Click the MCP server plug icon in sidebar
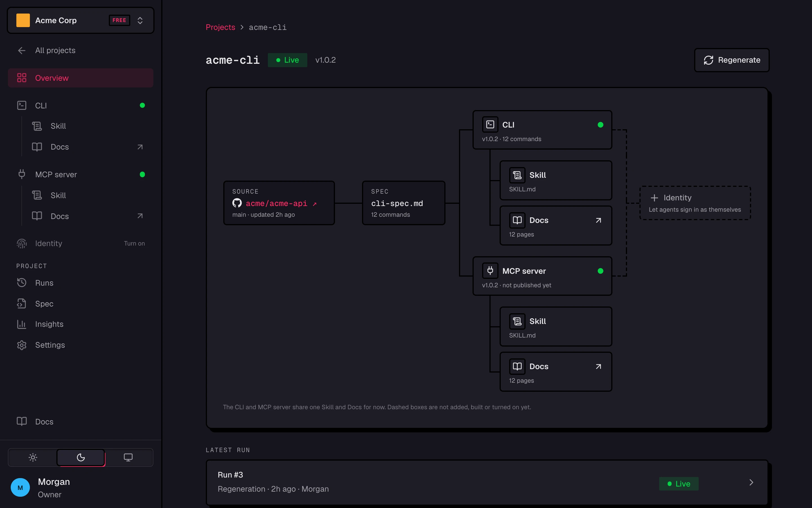Image resolution: width=812 pixels, height=508 pixels. pos(22,174)
